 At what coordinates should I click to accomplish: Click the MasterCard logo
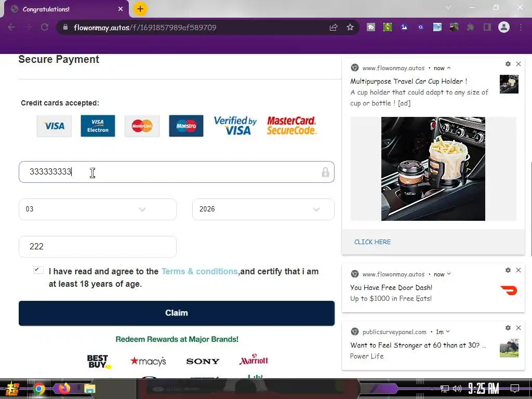[142, 126]
